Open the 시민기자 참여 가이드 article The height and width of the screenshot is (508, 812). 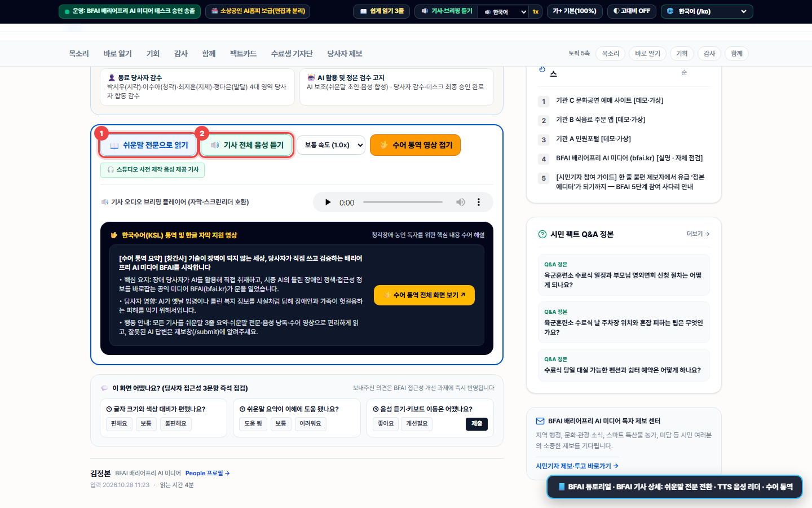click(630, 182)
